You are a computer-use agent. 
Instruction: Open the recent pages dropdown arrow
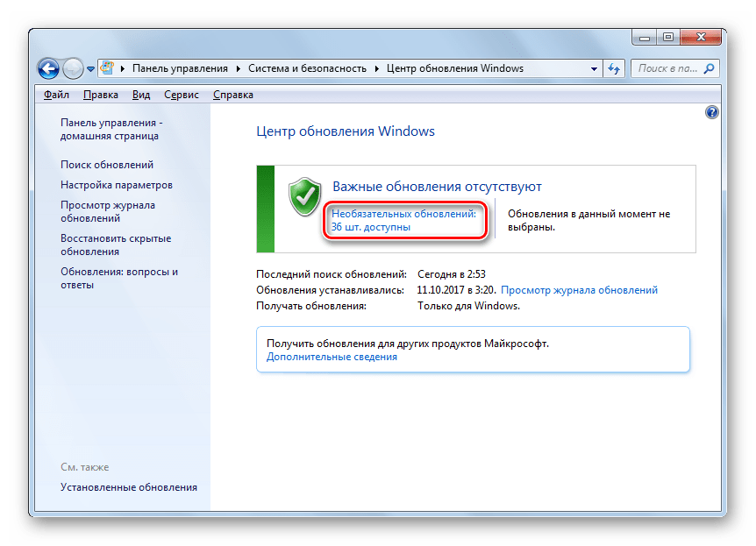pos(90,69)
